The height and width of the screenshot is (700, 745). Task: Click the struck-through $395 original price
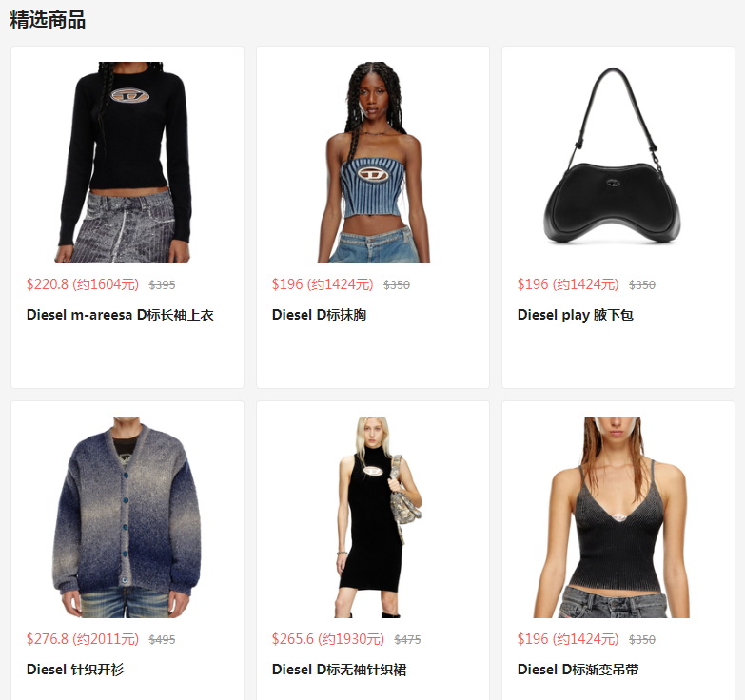pos(162,285)
